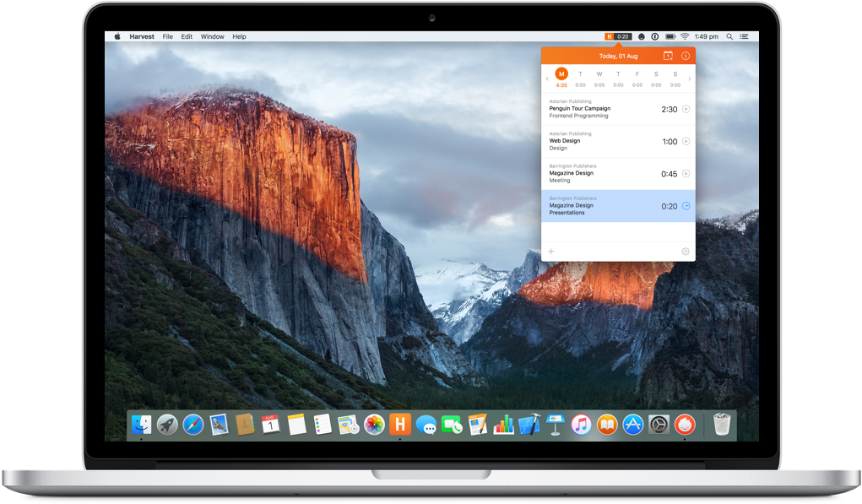Select Friday in the week strip
The height and width of the screenshot is (504, 862).
point(637,74)
